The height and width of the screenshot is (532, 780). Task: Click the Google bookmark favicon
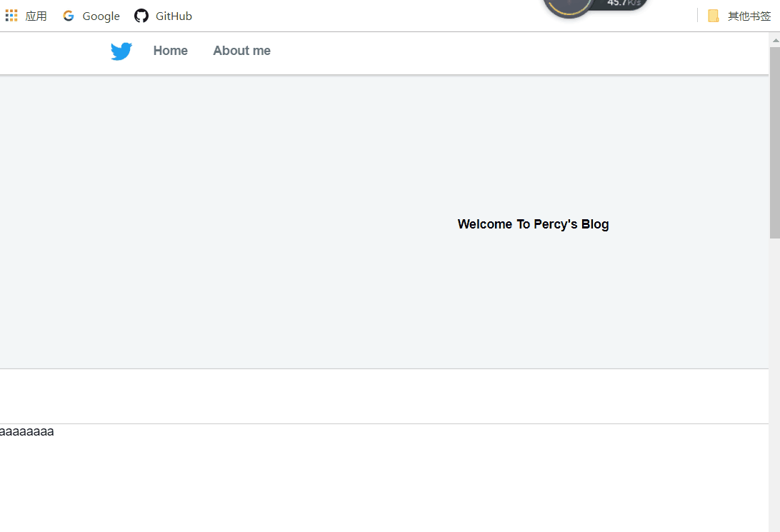(69, 16)
